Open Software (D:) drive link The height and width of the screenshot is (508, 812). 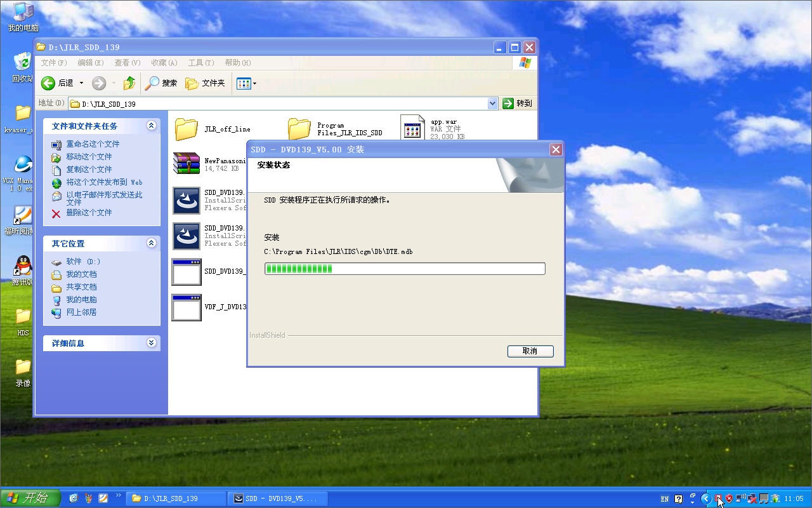pos(83,262)
